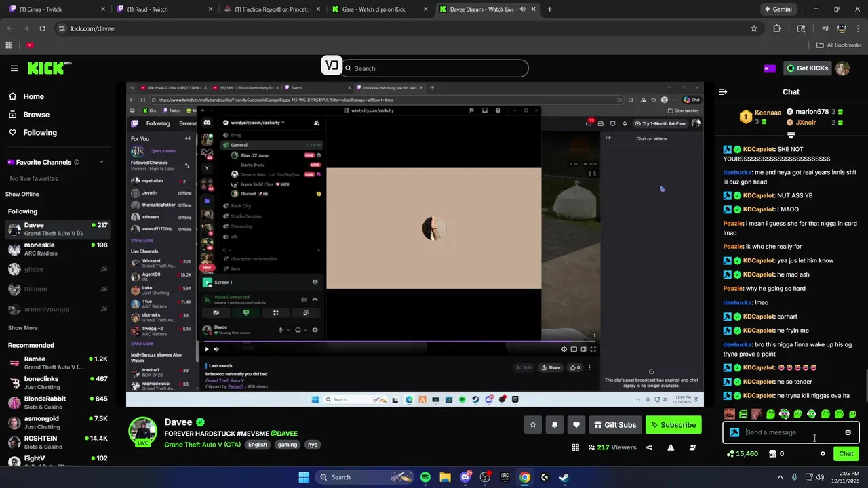The image size is (868, 488).
Task: Open Grand Theft Auto V (GTA) category link
Action: (x=202, y=445)
